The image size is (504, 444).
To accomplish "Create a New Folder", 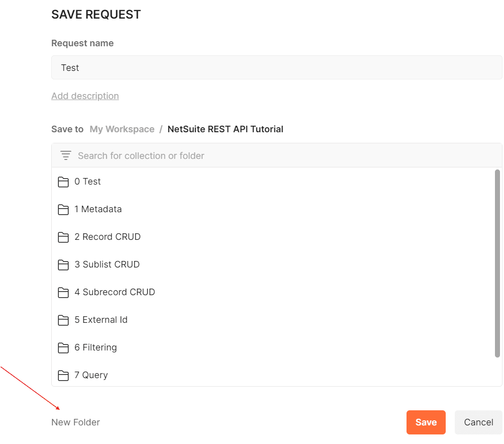I will coord(75,422).
